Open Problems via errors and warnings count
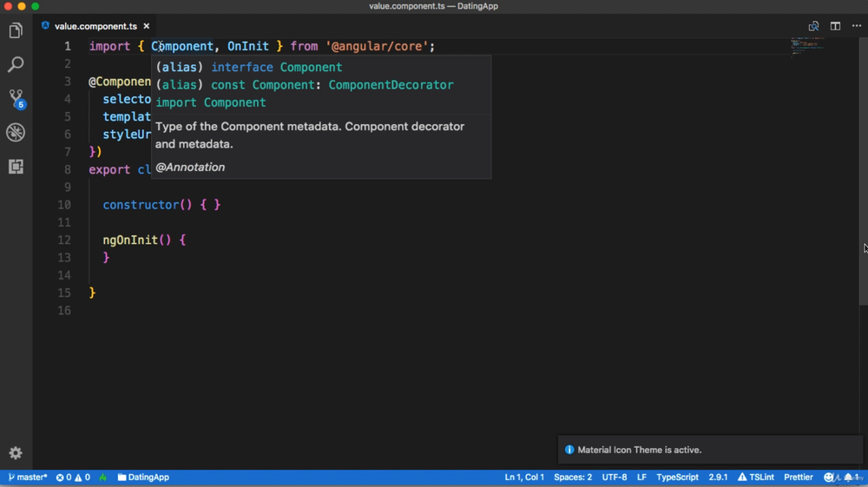Image resolution: width=868 pixels, height=487 pixels. pos(73,477)
